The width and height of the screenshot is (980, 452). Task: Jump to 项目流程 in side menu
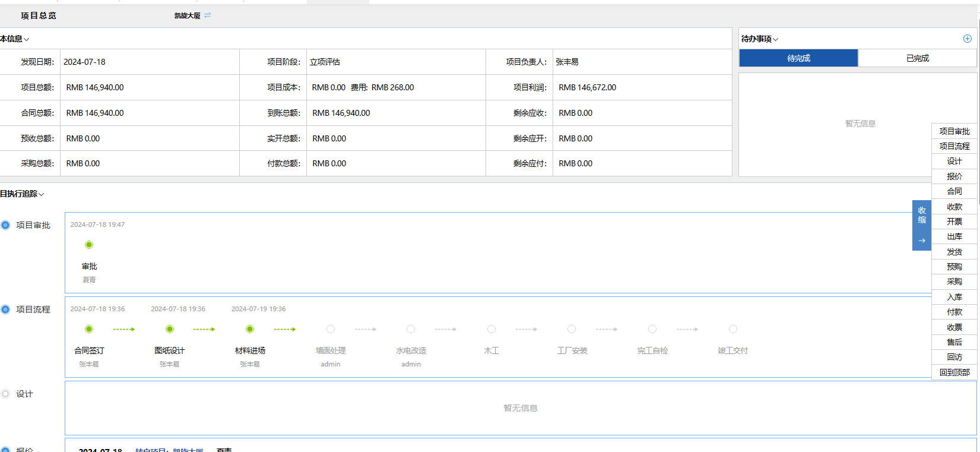click(954, 146)
